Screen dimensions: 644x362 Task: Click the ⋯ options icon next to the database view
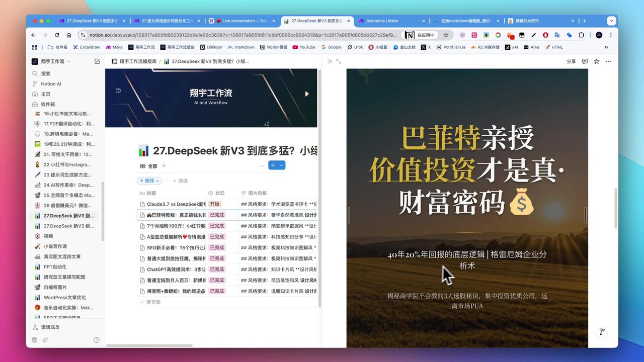click(262, 165)
